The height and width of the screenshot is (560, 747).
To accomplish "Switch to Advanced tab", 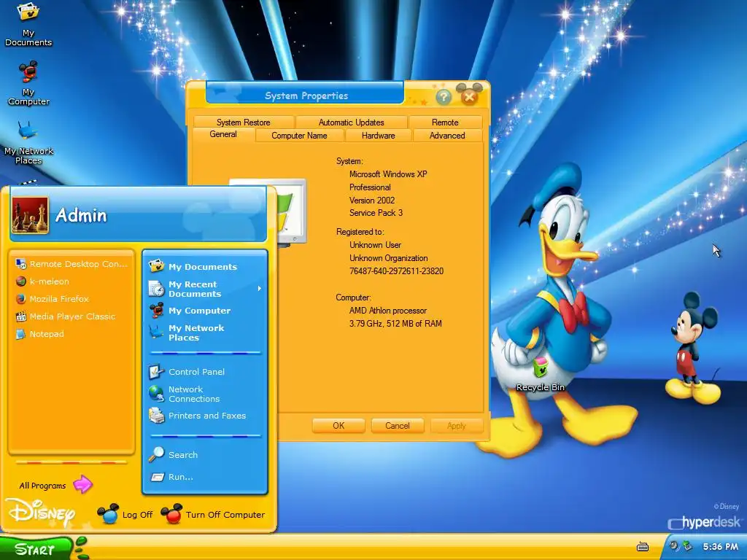I will [447, 136].
